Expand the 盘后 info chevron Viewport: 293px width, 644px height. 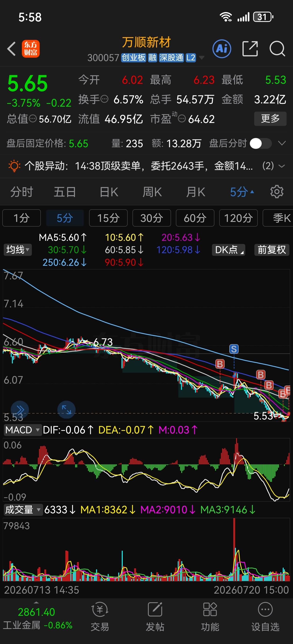click(282, 143)
